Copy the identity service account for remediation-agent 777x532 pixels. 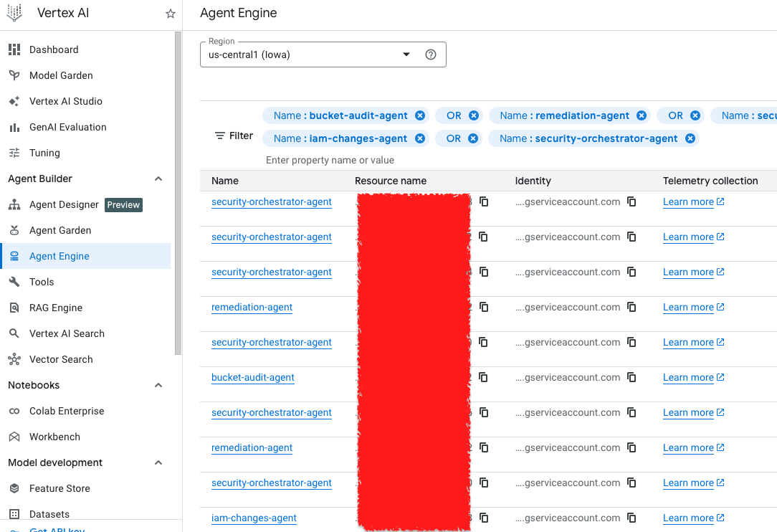(631, 307)
